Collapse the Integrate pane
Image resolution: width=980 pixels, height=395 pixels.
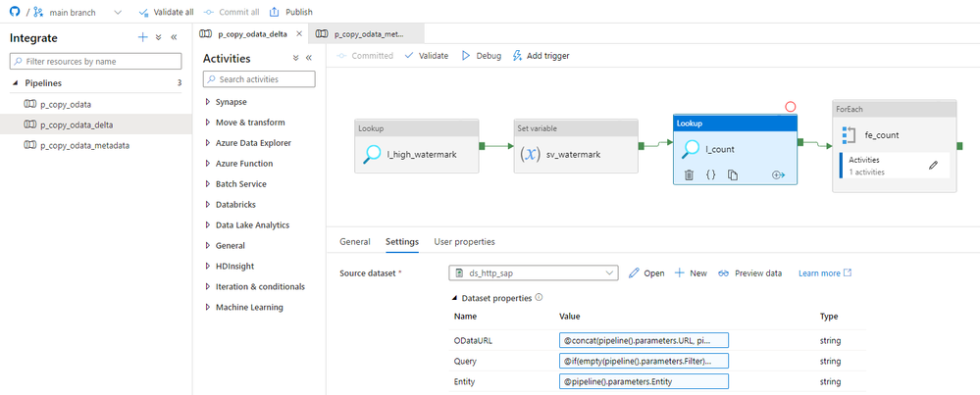click(x=174, y=37)
